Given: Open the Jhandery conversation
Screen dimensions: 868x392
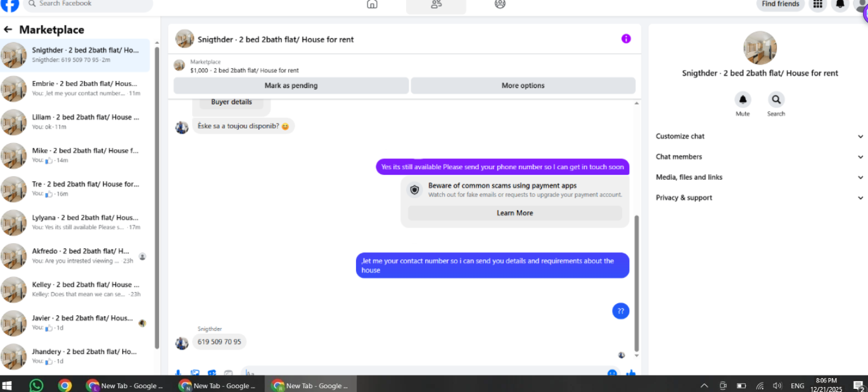Looking at the screenshot, I should pos(75,356).
